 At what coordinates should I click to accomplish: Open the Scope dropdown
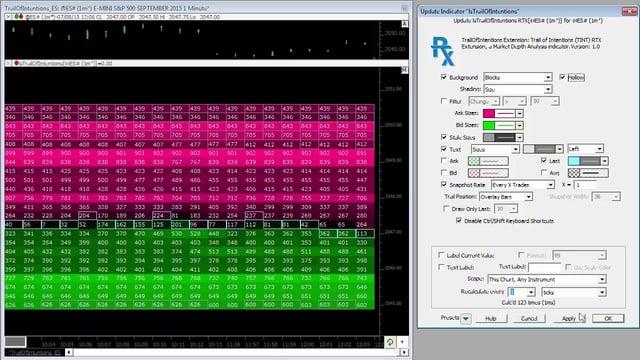click(547, 280)
